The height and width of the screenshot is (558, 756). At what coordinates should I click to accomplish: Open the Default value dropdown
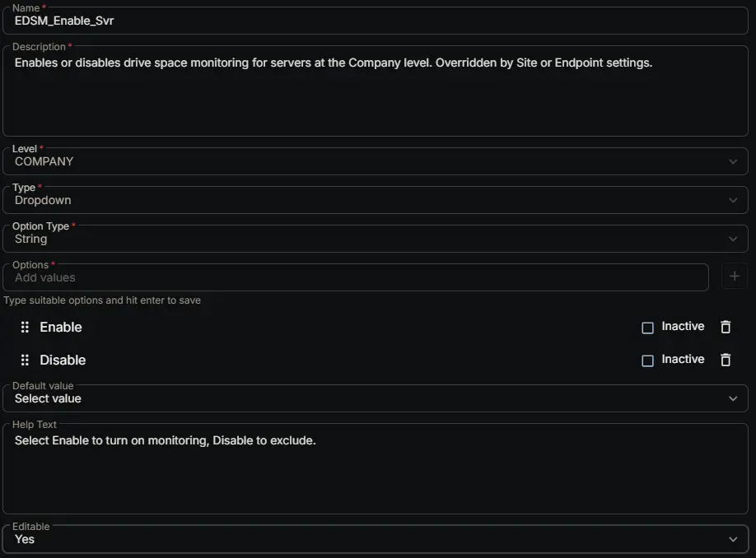[x=375, y=398]
